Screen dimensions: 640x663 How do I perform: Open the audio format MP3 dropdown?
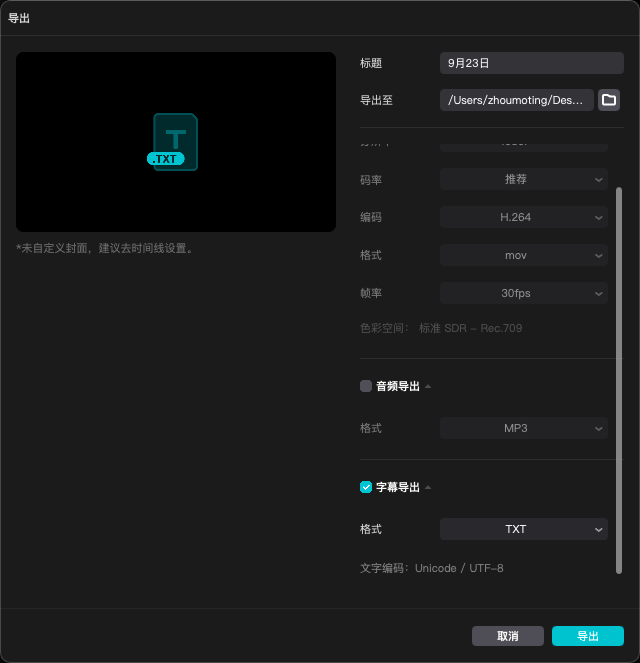pos(524,428)
